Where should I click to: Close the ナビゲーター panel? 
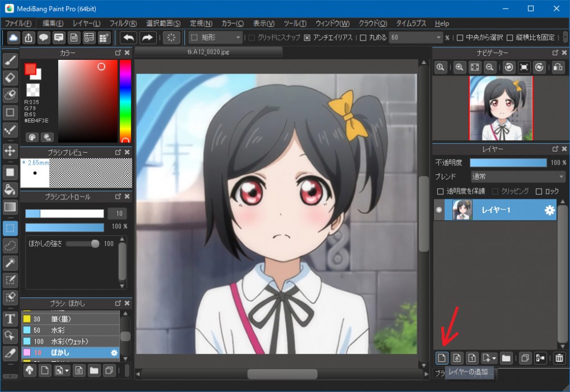[564, 52]
